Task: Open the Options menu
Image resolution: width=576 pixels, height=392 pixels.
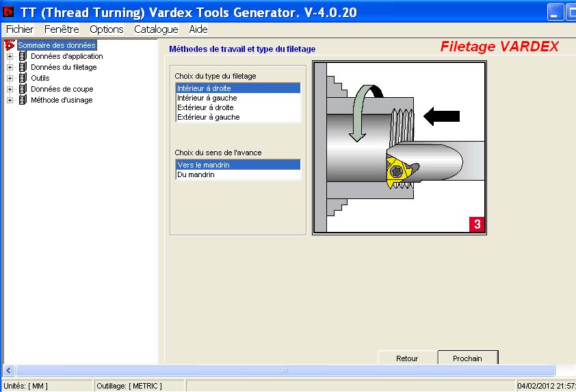Action: [107, 29]
